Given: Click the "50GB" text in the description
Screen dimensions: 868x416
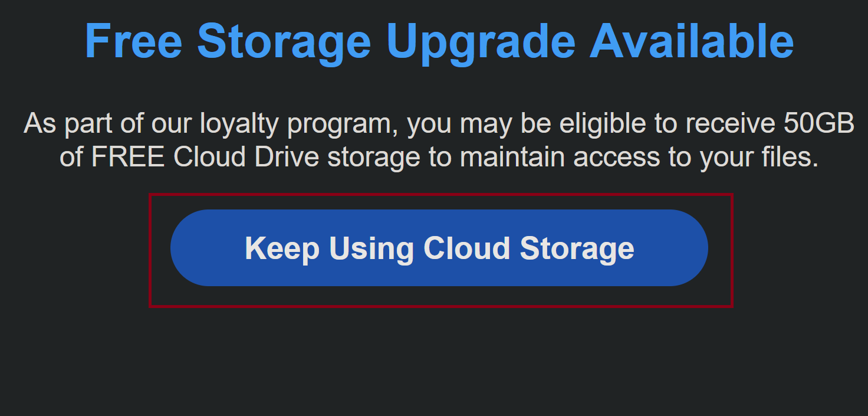Looking at the screenshot, I should tap(819, 124).
